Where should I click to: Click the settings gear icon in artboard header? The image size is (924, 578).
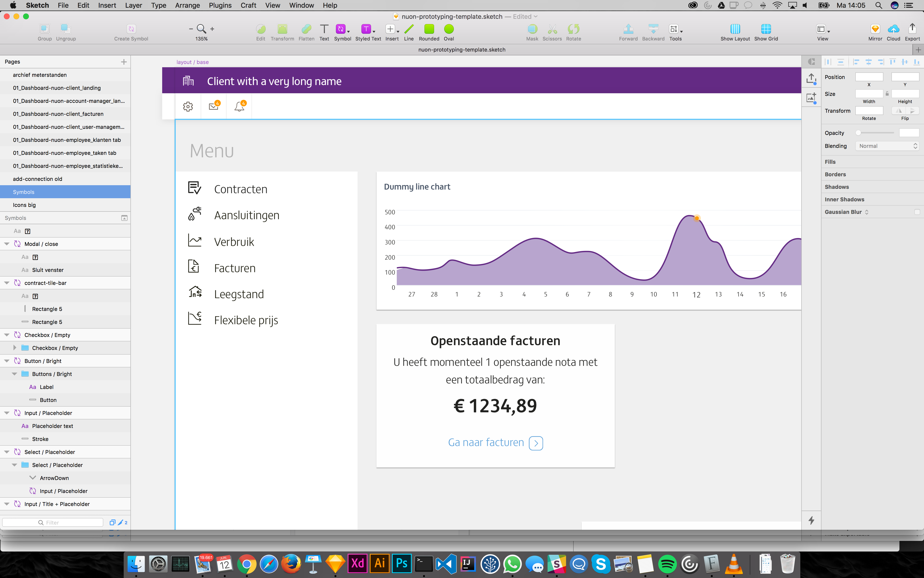[188, 107]
